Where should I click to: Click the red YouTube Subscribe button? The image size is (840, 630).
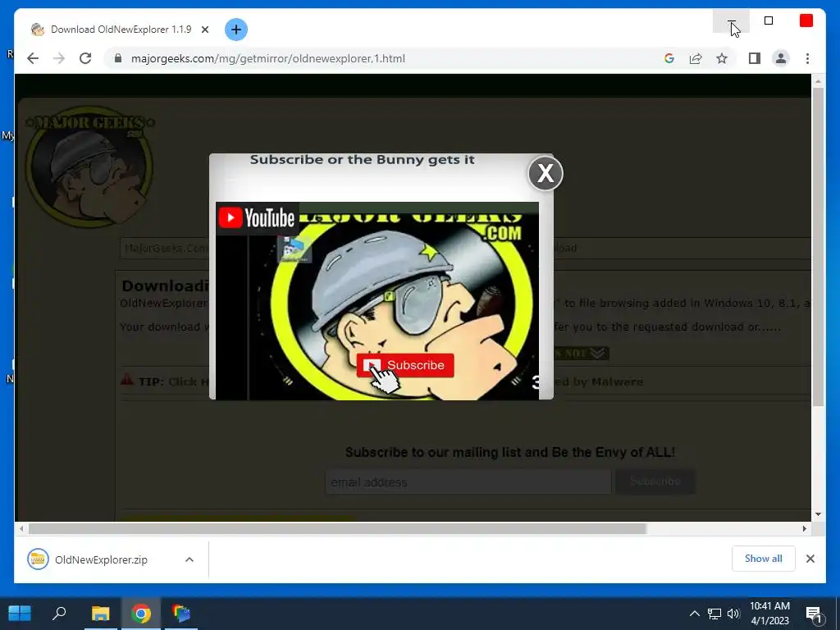pos(405,365)
